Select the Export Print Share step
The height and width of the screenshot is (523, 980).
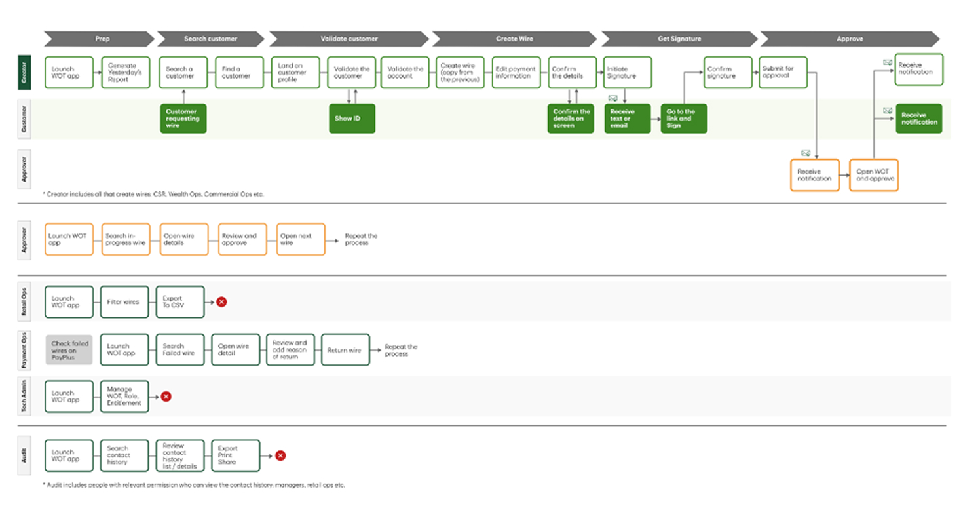click(x=236, y=455)
